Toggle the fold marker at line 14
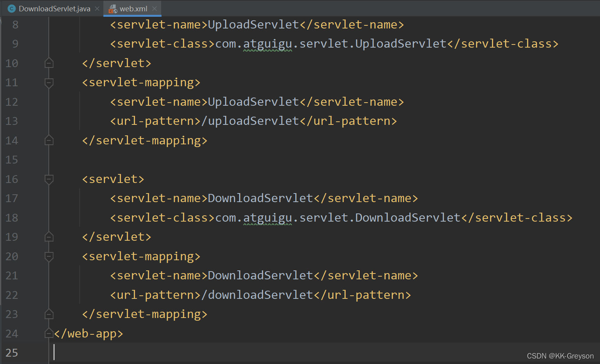600x364 pixels. tap(49, 140)
